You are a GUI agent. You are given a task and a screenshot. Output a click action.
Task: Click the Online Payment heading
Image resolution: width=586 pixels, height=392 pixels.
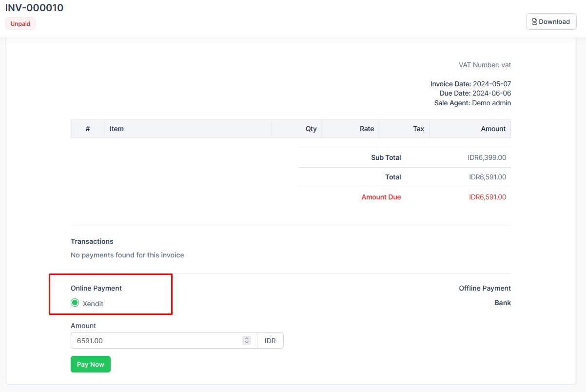click(x=96, y=288)
